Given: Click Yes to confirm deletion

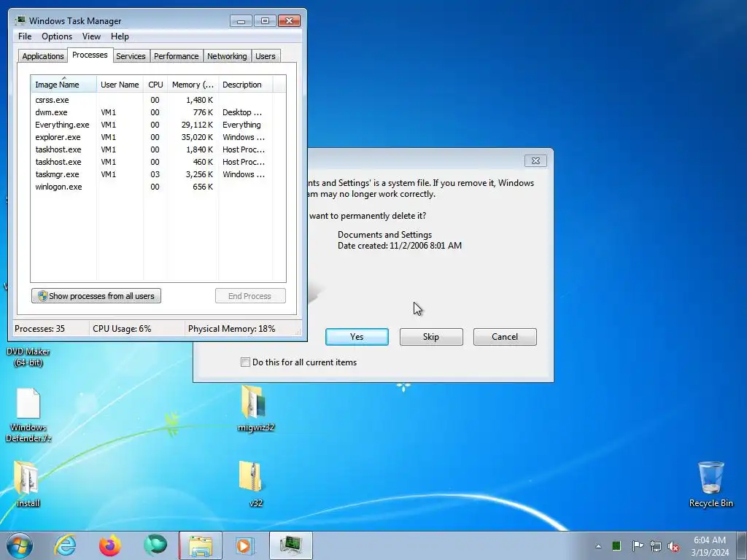Looking at the screenshot, I should [x=357, y=337].
